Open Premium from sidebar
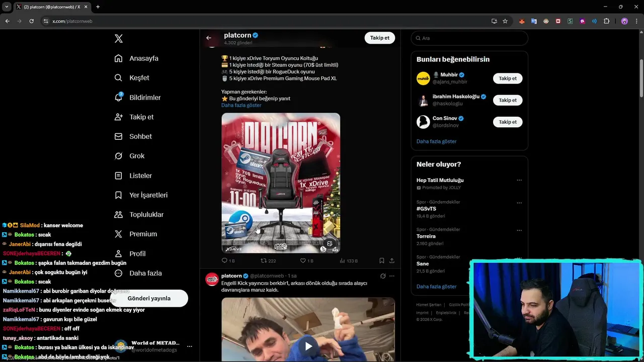The height and width of the screenshot is (362, 644). (x=135, y=234)
